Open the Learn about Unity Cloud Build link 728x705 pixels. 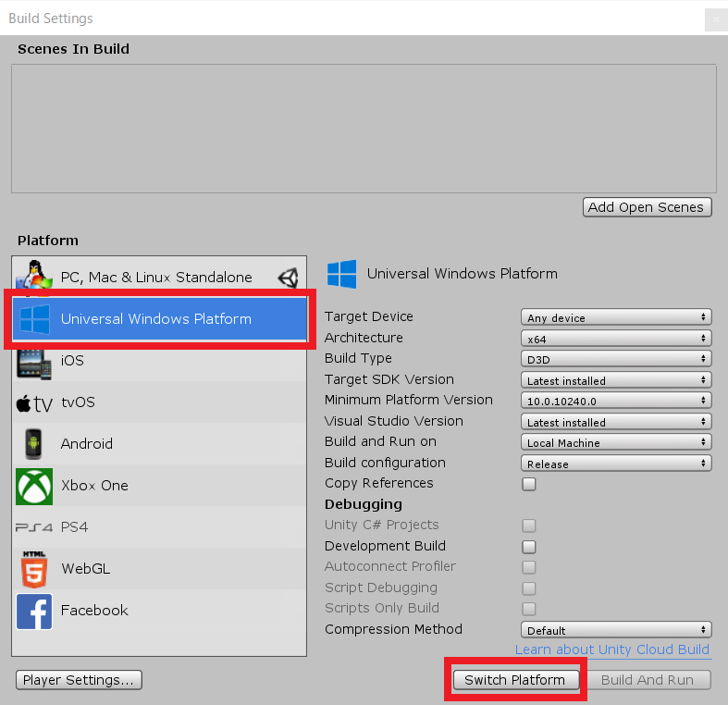click(612, 649)
